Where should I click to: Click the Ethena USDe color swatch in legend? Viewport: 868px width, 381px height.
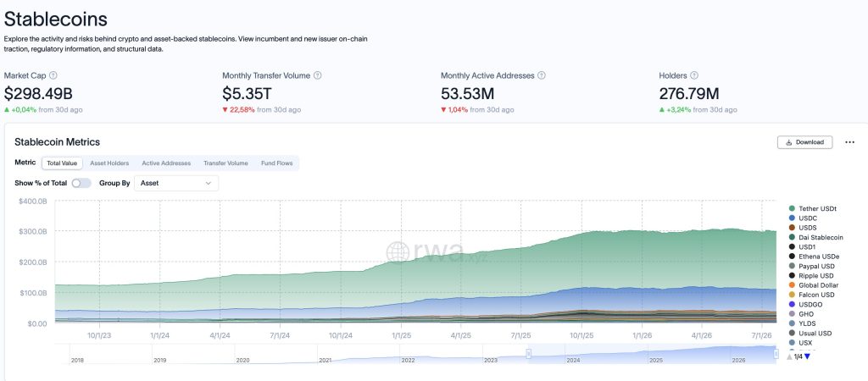[x=793, y=257]
